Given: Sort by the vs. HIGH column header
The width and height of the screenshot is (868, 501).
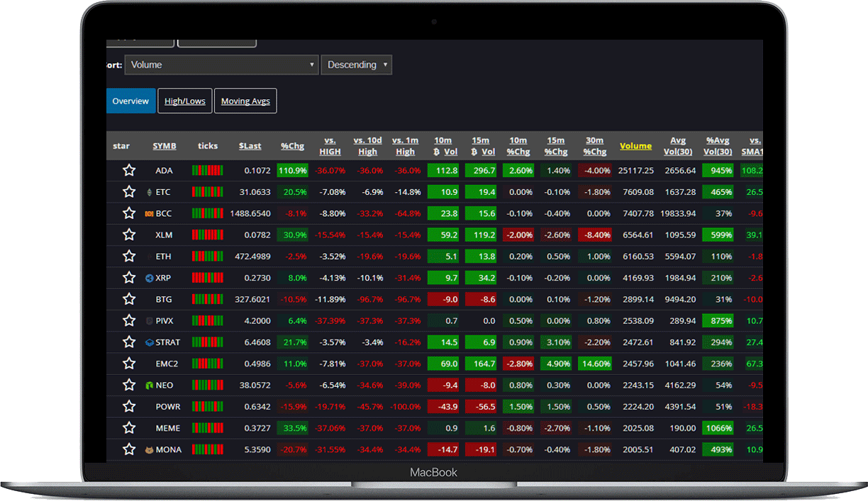Looking at the screenshot, I should coord(330,146).
